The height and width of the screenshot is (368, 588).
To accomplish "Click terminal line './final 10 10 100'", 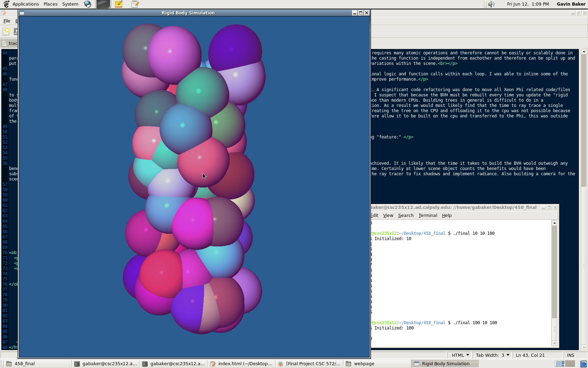I will pos(474,233).
